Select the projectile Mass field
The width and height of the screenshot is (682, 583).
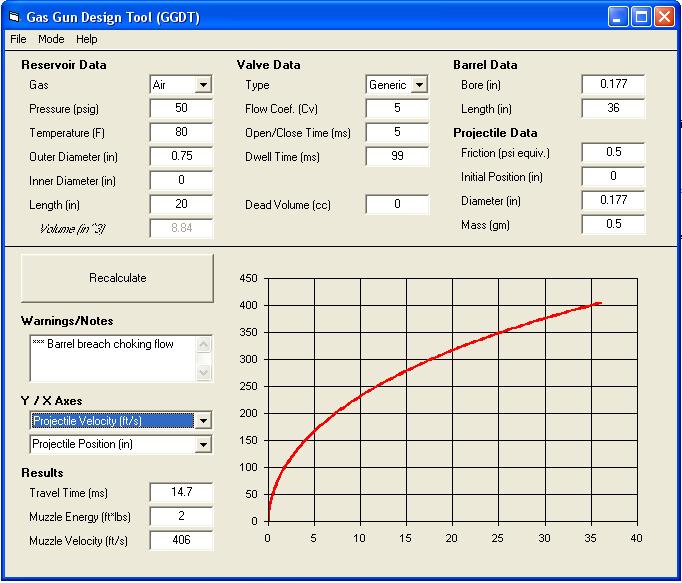pos(613,224)
